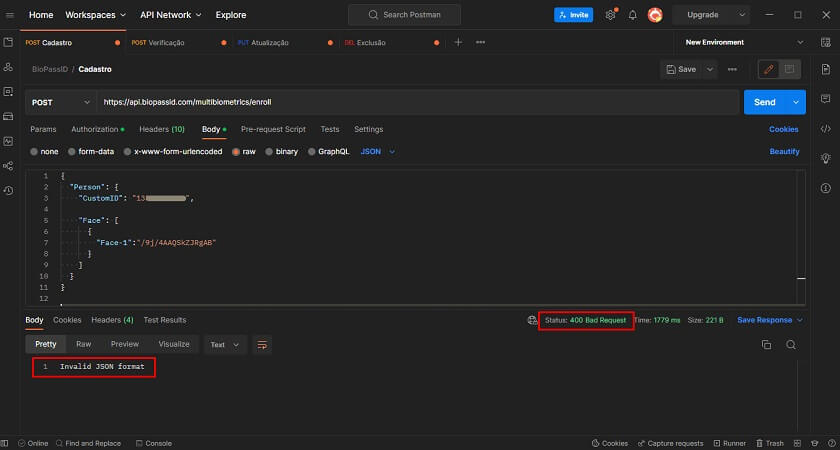Viewport: 840px width, 450px height.
Task: Open the Params request tab
Action: pyautogui.click(x=43, y=129)
